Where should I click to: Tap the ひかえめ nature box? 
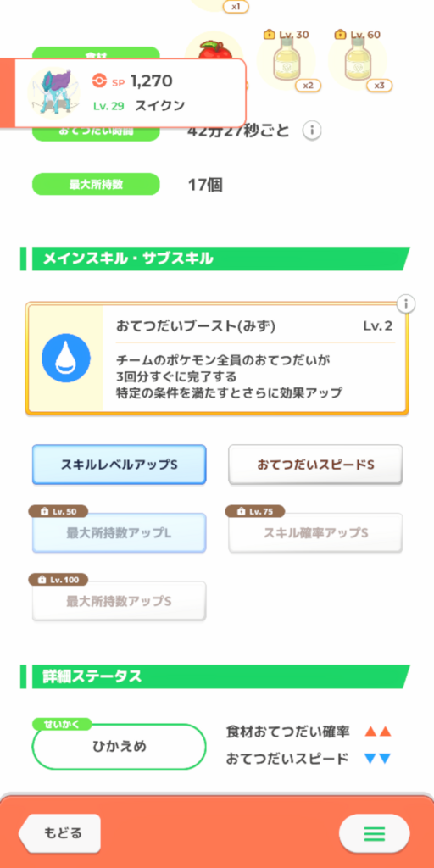click(119, 746)
